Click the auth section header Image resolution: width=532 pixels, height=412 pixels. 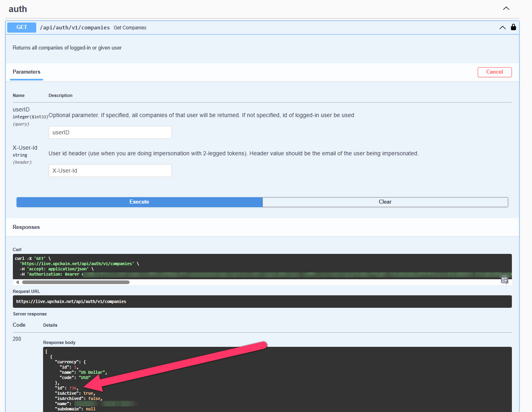click(x=18, y=8)
